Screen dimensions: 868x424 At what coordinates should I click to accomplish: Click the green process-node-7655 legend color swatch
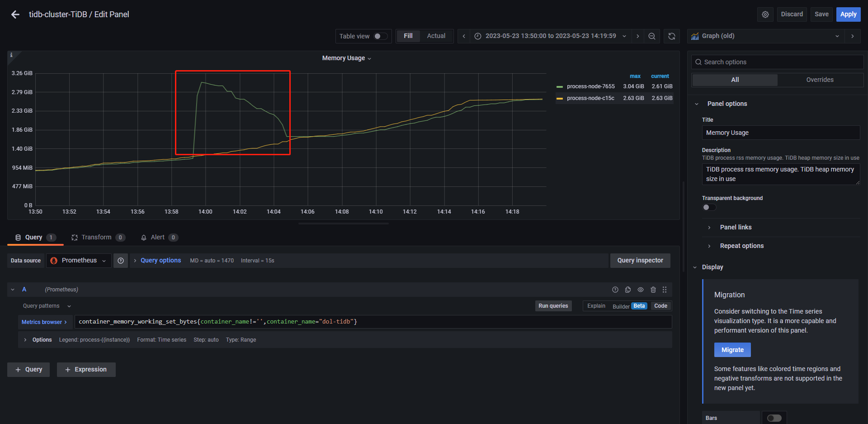560,86
